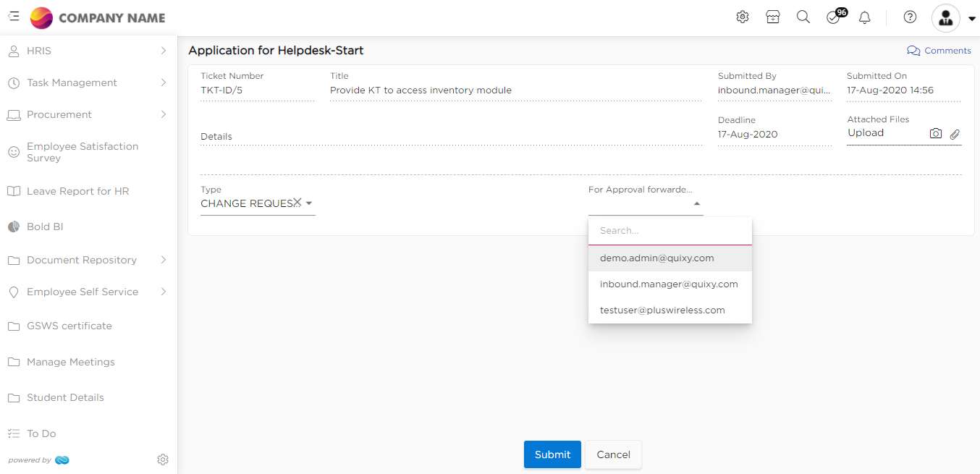Click the Student Details folder icon
Screen dimensions: 980x474
coord(13,398)
